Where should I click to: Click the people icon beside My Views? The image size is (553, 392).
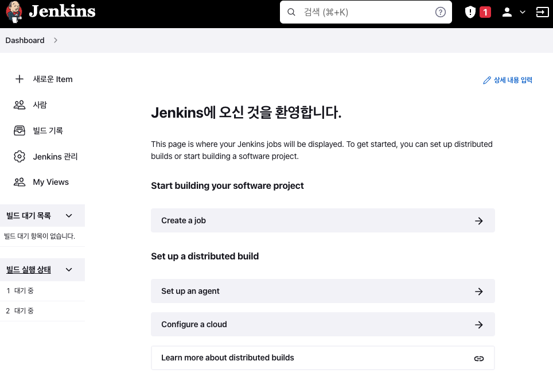[x=20, y=182]
